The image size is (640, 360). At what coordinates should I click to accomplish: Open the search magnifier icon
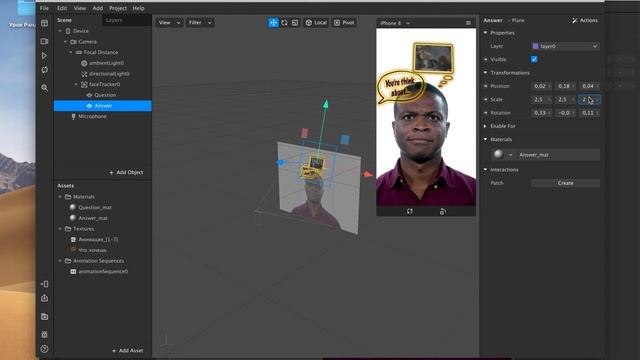point(44,88)
